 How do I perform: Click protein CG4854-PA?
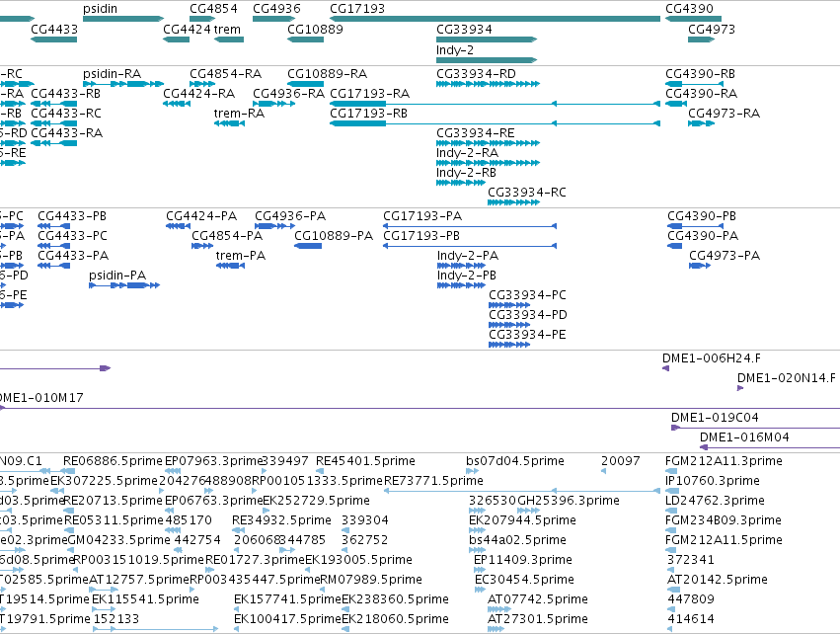(202, 246)
